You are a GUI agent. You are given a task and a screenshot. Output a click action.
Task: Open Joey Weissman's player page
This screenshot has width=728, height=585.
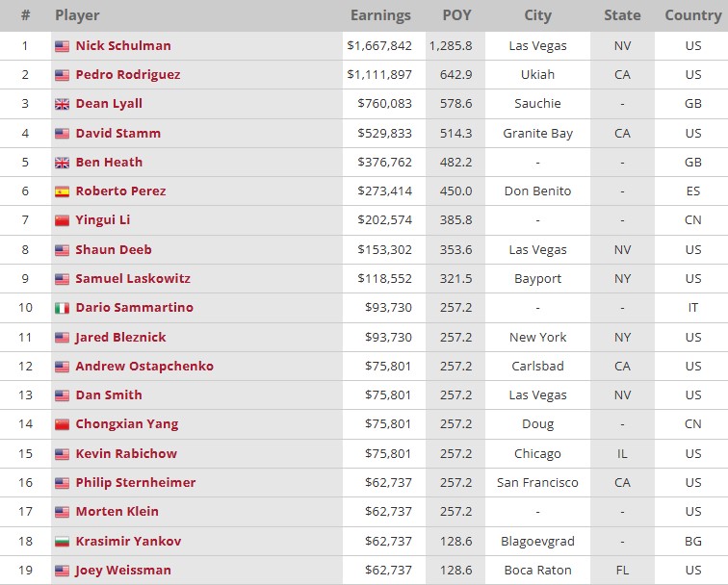tap(123, 571)
